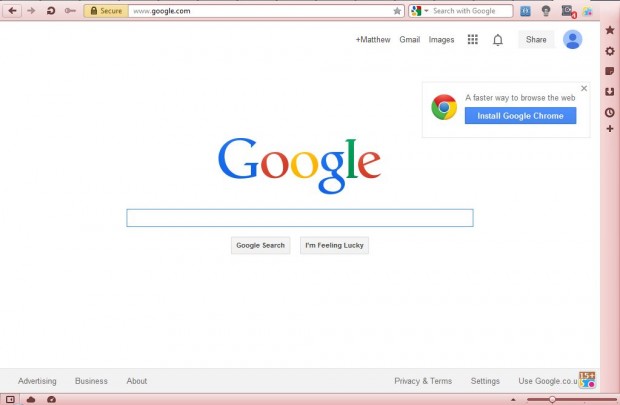620x405 pixels.
Task: Click the forward navigation arrow
Action: [31, 11]
